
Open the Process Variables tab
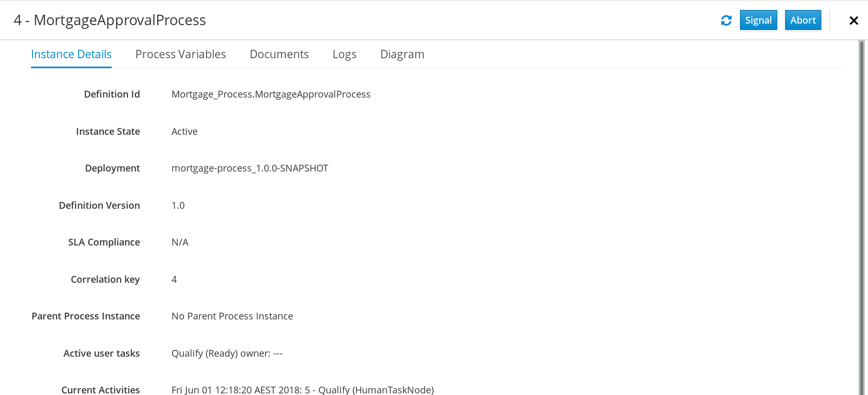[x=180, y=55]
